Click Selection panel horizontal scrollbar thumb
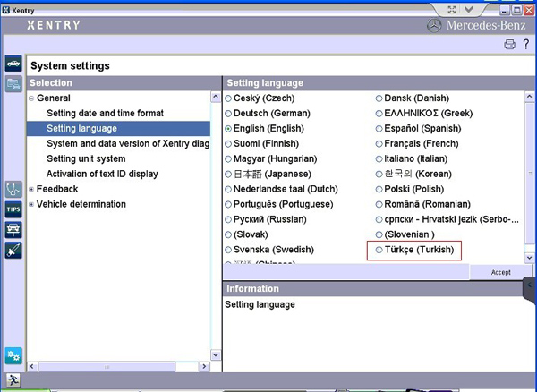This screenshot has width=537, height=392. pos(107,367)
